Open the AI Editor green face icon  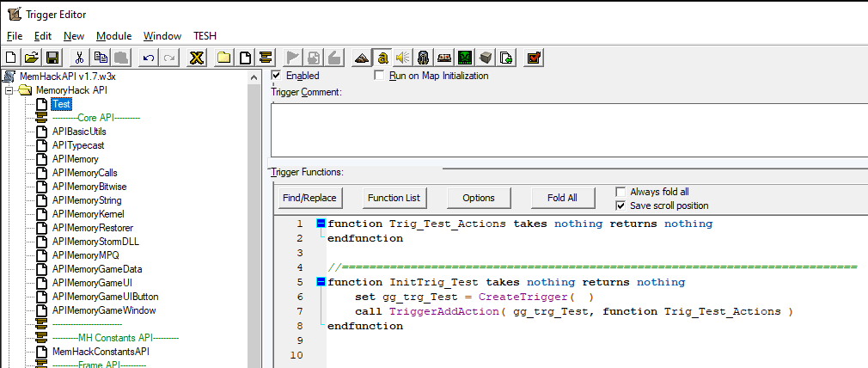pos(465,58)
